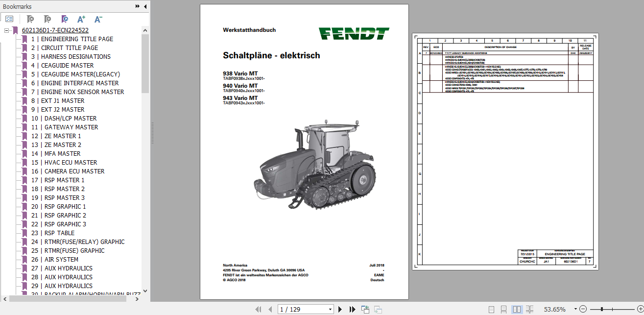Click the ENGINEERING TITLE PAGE title block cell
Viewport: 644px width, 315px height.
pos(565,254)
